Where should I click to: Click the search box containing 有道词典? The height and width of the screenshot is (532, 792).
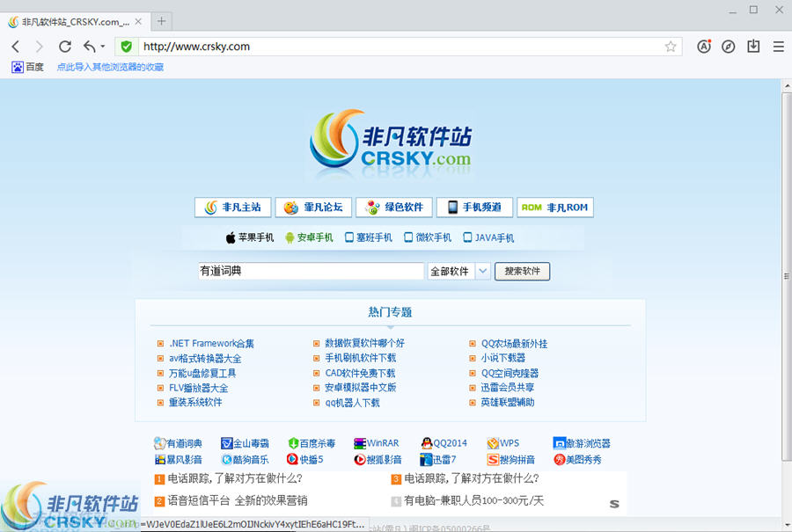pyautogui.click(x=312, y=271)
